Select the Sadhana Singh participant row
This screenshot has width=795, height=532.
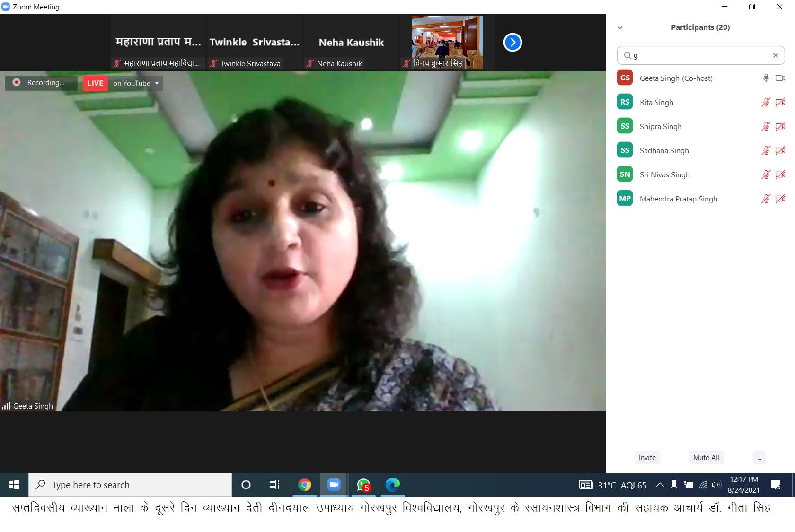(701, 150)
